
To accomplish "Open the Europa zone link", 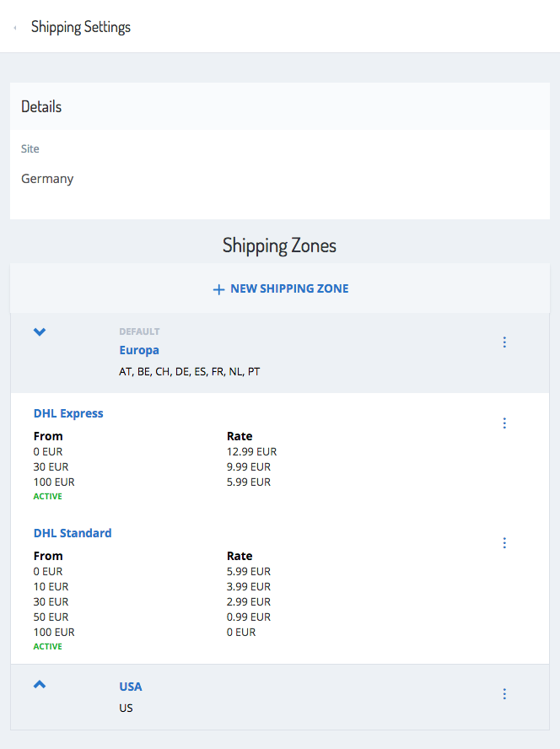I will click(x=139, y=350).
